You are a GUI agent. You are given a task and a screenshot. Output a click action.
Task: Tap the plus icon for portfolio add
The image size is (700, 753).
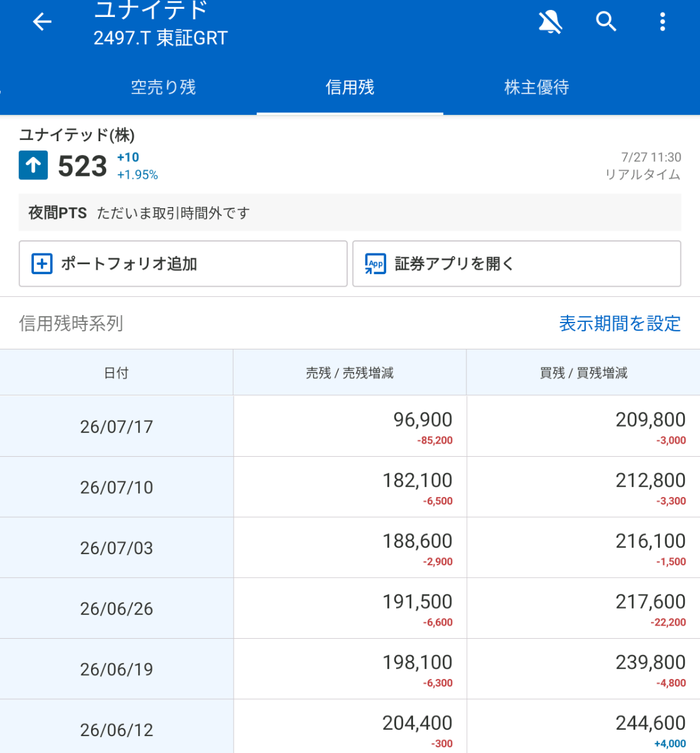tap(42, 264)
